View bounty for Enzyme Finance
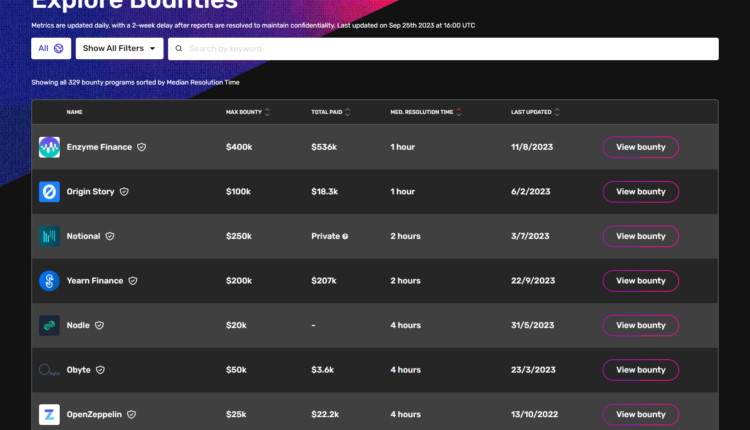This screenshot has height=430, width=750. tap(640, 147)
